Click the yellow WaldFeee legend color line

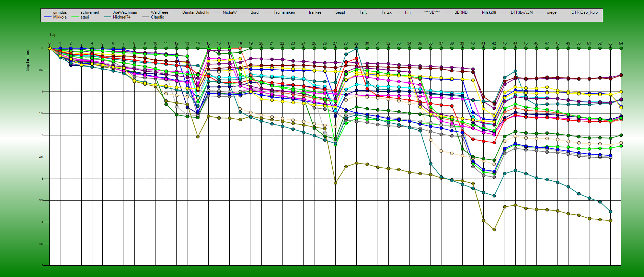(x=145, y=12)
